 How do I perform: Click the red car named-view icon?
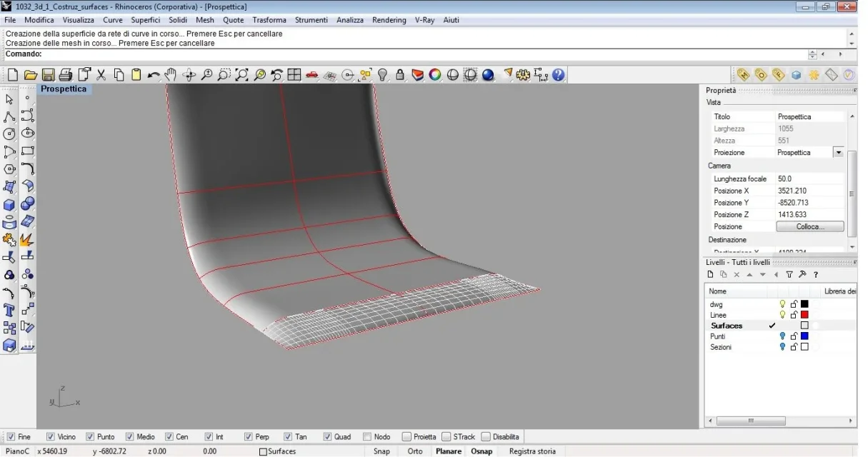(311, 75)
